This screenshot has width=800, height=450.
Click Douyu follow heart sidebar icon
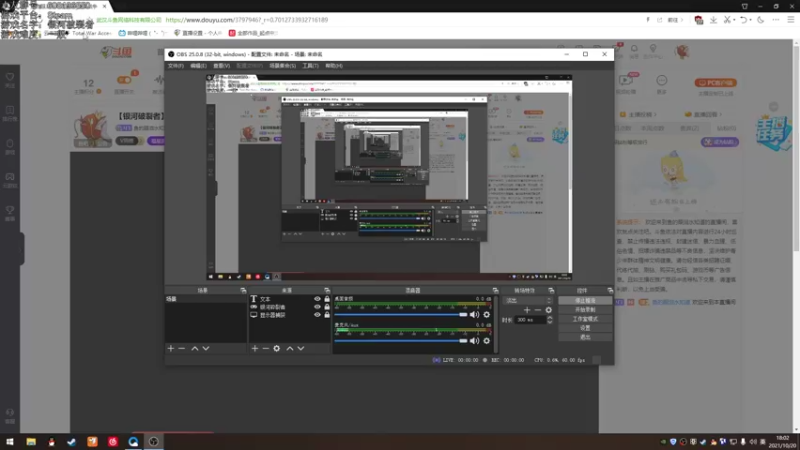tap(10, 78)
